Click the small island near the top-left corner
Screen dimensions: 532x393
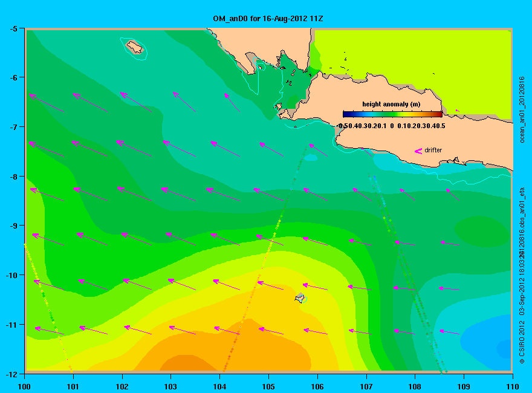coord(135,47)
